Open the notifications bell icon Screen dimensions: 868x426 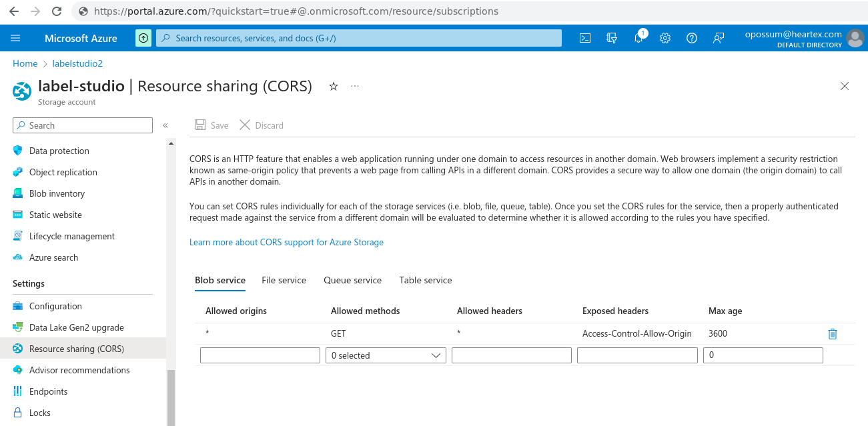(x=638, y=38)
